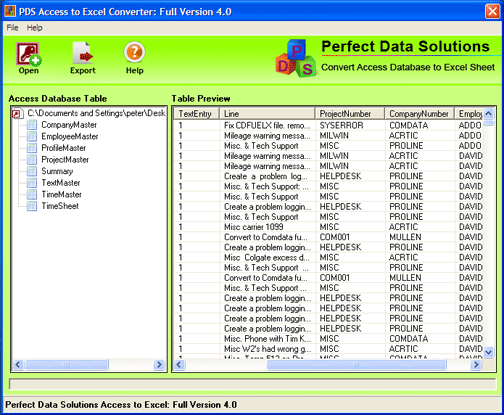The height and width of the screenshot is (415, 504).
Task: Click the 'Misc Colgate excess d...' cell
Action: pyautogui.click(x=267, y=258)
